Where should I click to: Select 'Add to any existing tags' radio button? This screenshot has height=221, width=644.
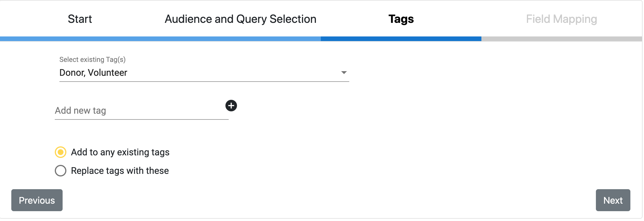tap(61, 152)
